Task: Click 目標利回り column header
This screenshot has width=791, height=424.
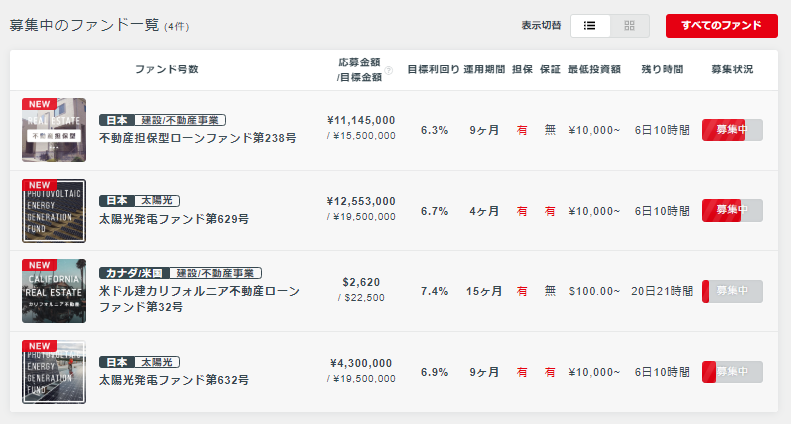Action: click(x=433, y=70)
